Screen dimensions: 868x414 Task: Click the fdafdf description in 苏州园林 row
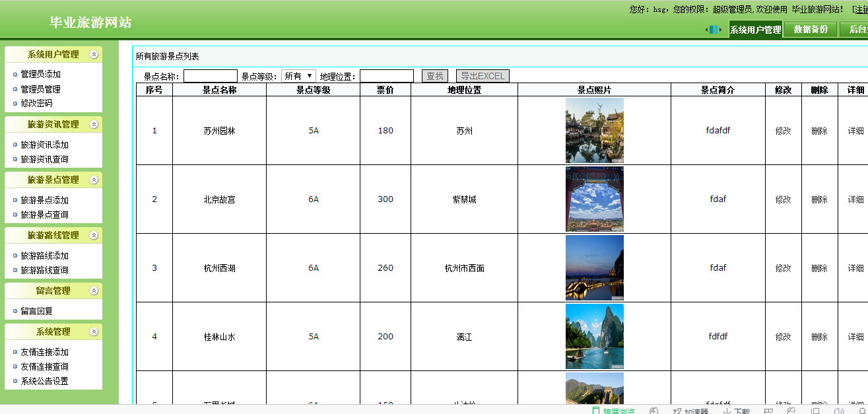pyautogui.click(x=718, y=131)
